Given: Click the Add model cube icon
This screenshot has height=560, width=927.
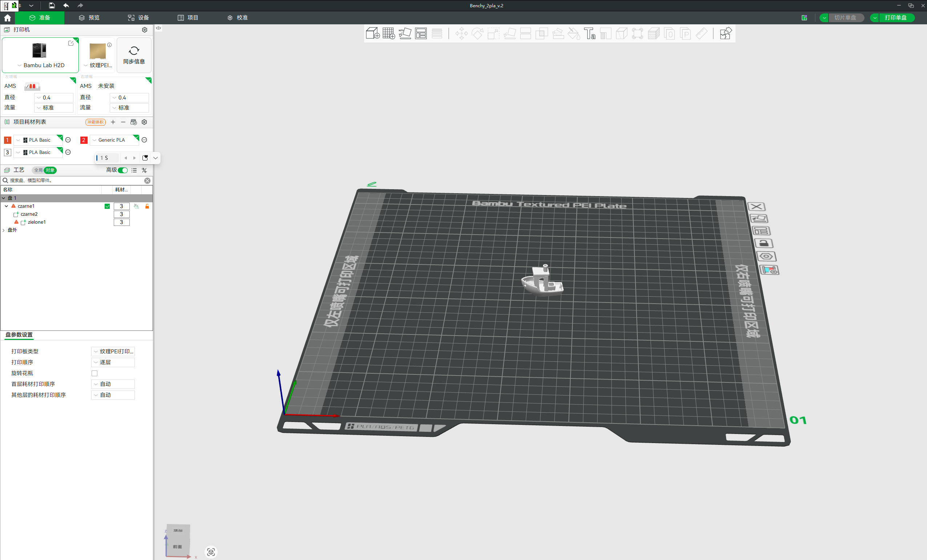Looking at the screenshot, I should point(372,33).
